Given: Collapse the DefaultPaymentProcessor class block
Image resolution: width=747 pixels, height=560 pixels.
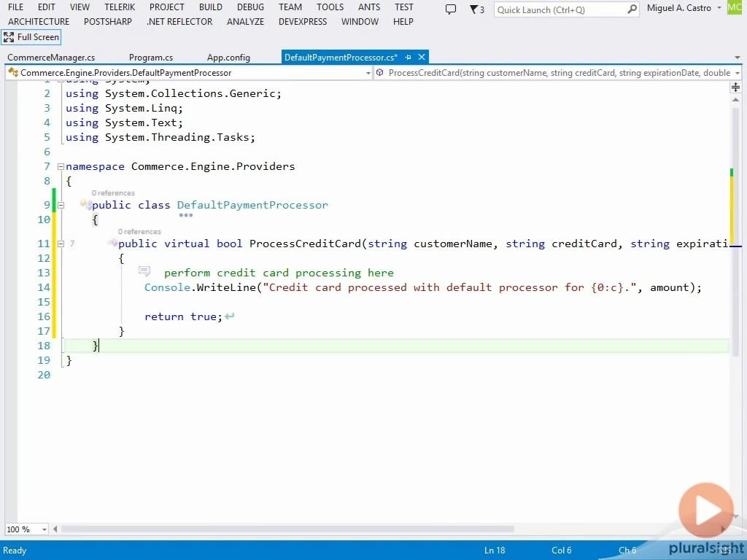Looking at the screenshot, I should (x=61, y=205).
